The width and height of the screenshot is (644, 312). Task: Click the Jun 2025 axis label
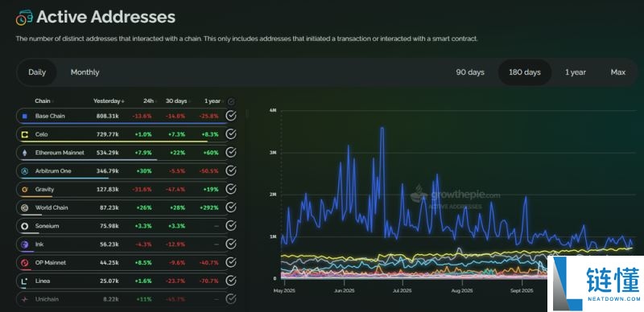(x=345, y=290)
